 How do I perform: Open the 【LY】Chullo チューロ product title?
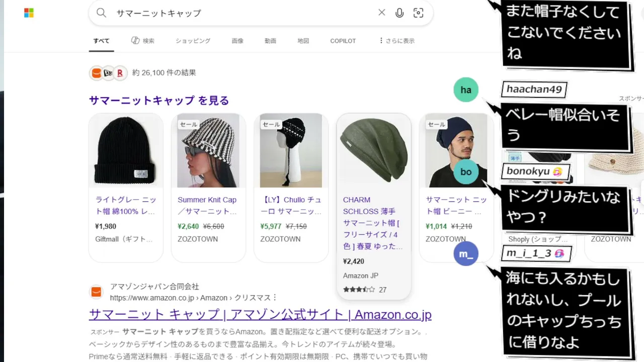pyautogui.click(x=291, y=206)
